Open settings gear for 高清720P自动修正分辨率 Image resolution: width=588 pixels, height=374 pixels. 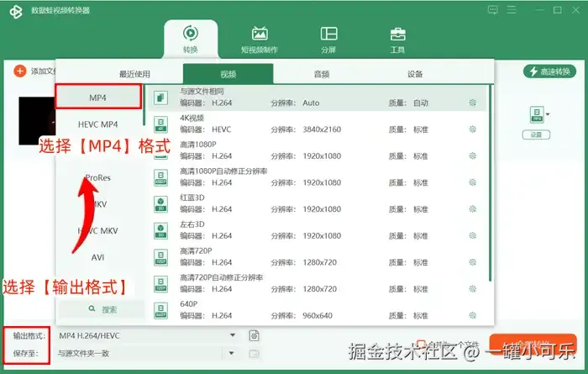472,288
